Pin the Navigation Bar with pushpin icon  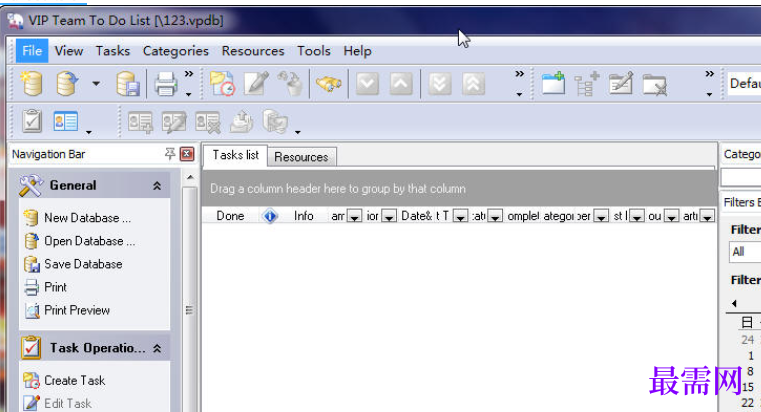pos(169,154)
